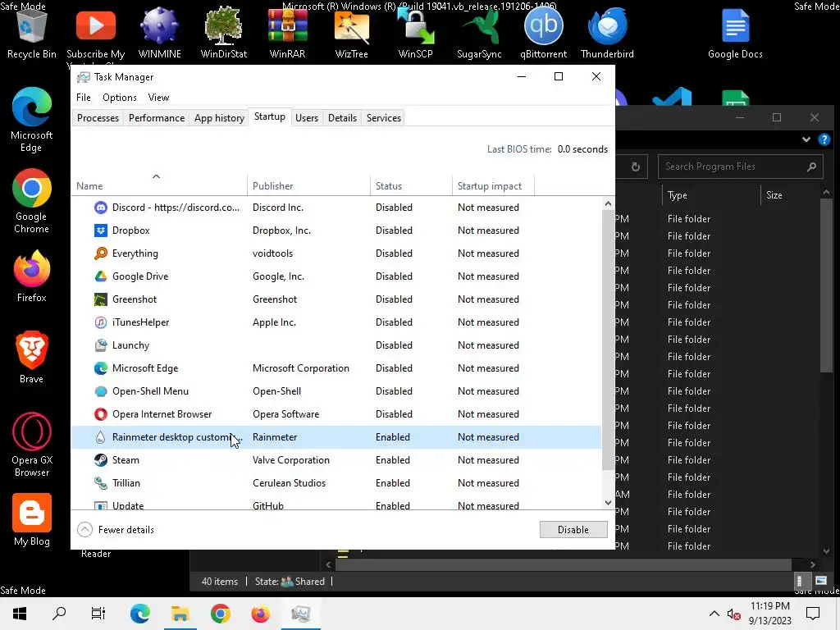Screen dimensions: 840x630
Task: Open the Recycle Bin desktop icon
Action: pos(32,32)
